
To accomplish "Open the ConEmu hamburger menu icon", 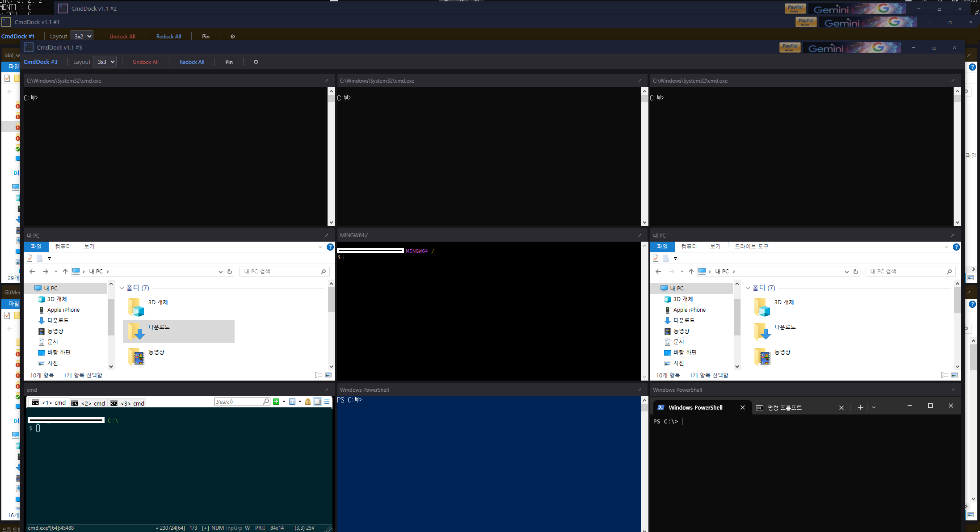I will [327, 402].
